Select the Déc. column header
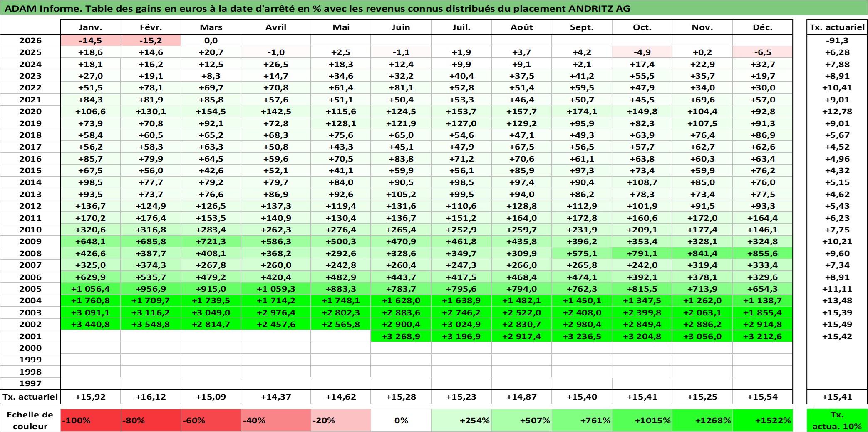 (762, 27)
